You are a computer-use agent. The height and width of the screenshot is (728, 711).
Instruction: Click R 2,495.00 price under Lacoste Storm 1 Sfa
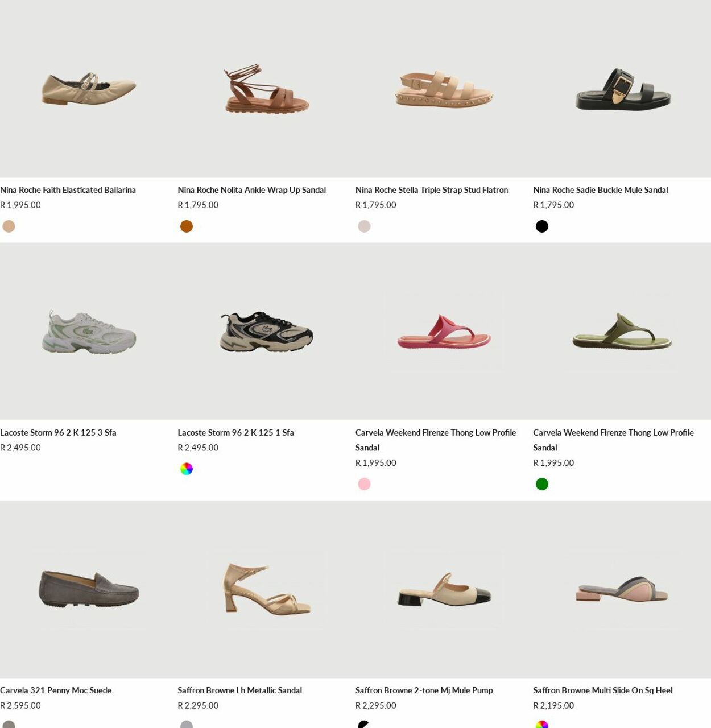click(x=198, y=448)
